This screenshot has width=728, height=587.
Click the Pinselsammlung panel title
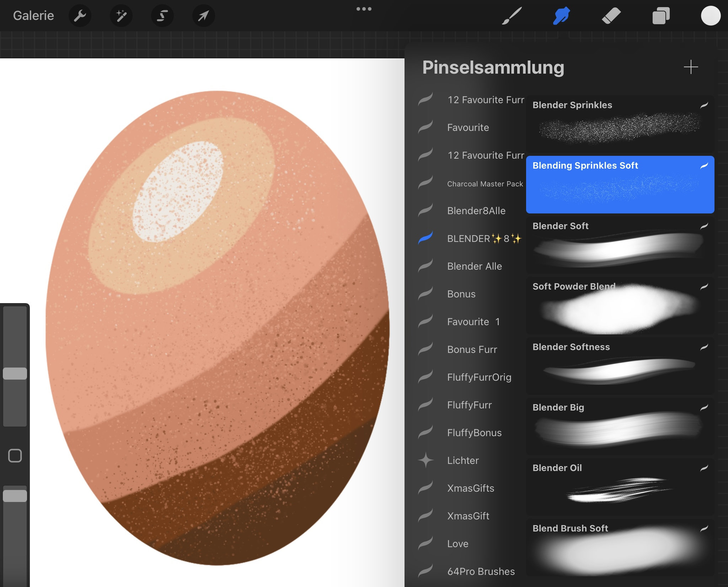point(493,68)
